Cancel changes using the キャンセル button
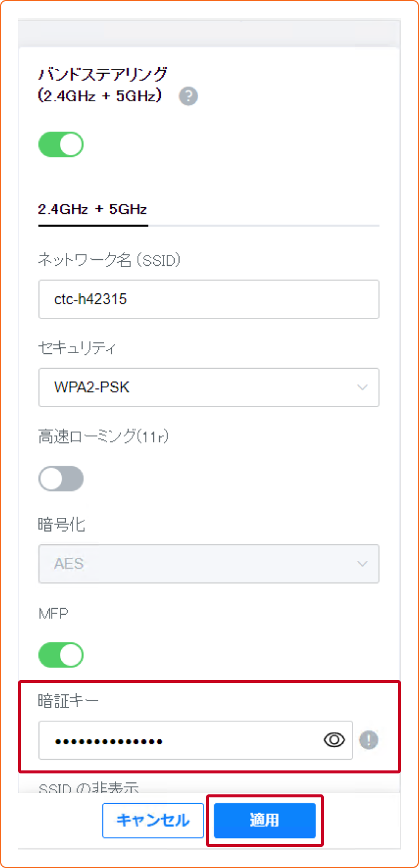This screenshot has width=419, height=868. point(153,820)
